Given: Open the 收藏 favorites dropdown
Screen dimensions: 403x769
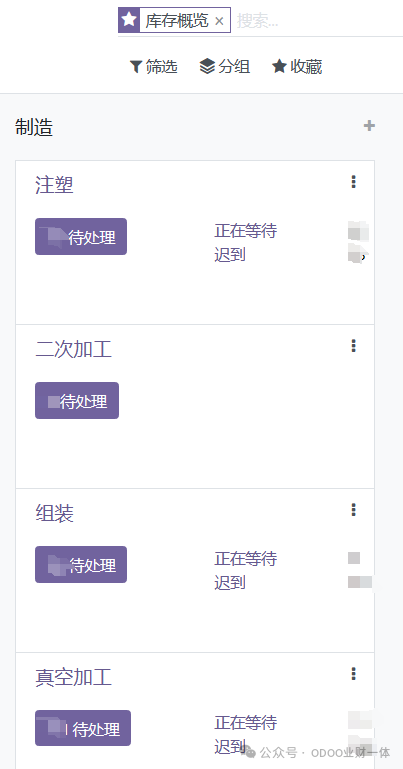Looking at the screenshot, I should [x=297, y=67].
